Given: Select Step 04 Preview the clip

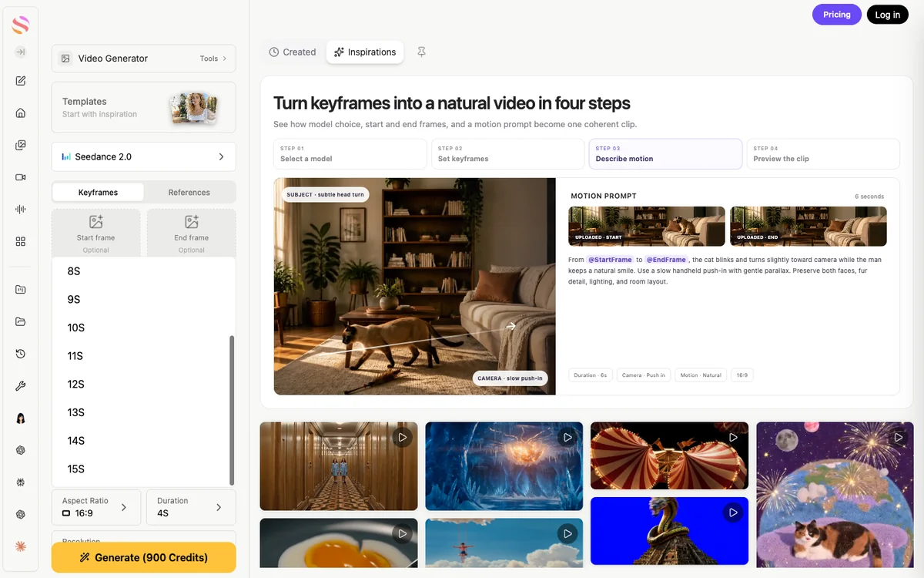Looking at the screenshot, I should (x=823, y=154).
